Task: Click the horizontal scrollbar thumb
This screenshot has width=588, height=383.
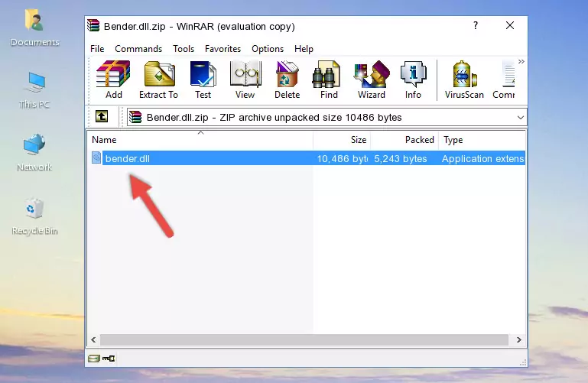Action: click(304, 340)
